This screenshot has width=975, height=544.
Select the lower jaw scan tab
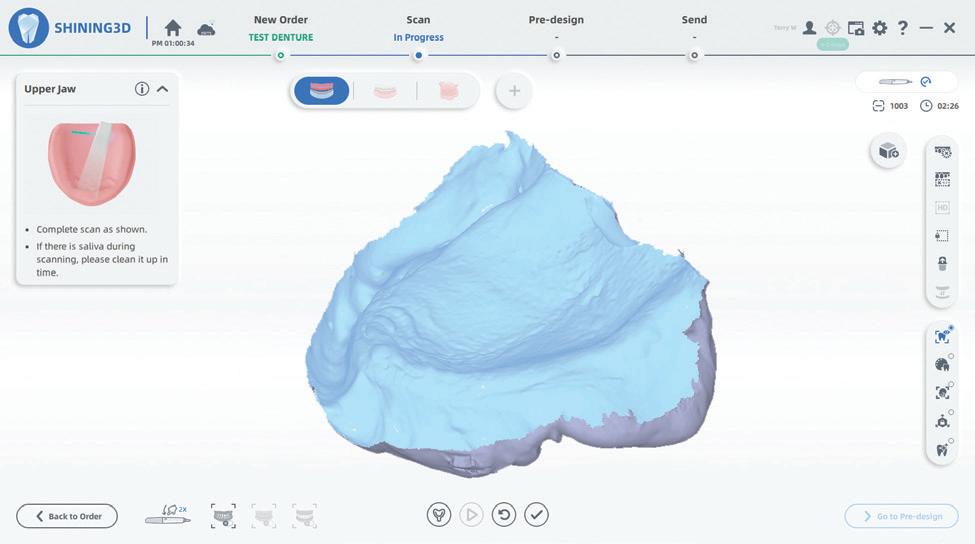click(385, 91)
